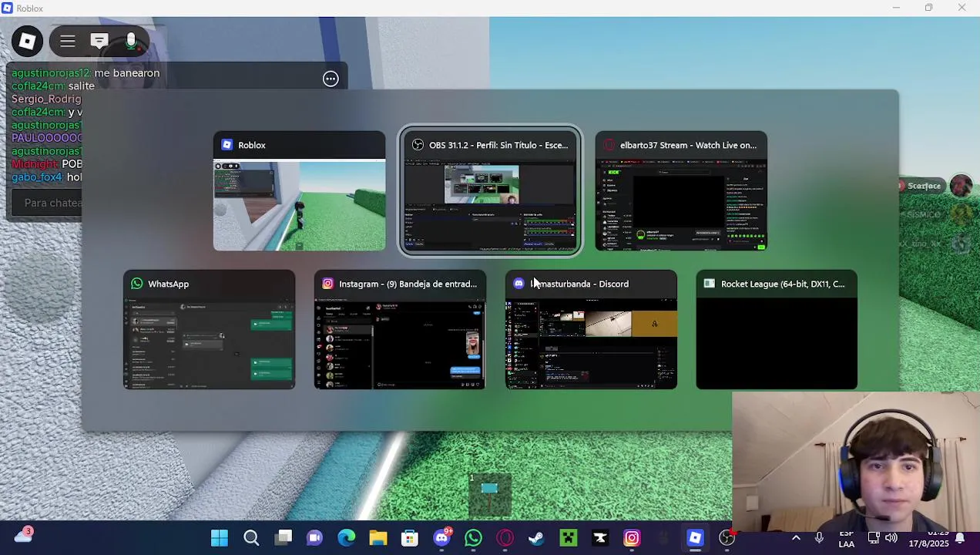Click the microphone icon in the system tray
Screen dimensions: 980x555
click(x=819, y=538)
